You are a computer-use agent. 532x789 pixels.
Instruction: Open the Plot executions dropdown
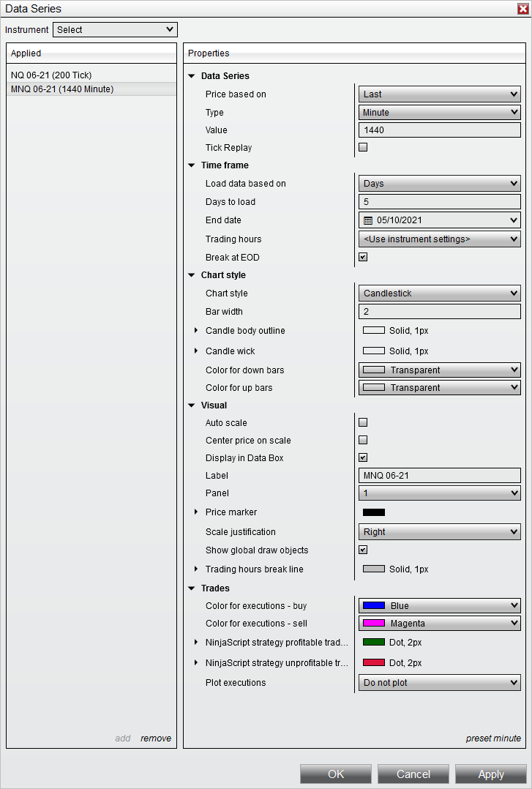pos(440,683)
